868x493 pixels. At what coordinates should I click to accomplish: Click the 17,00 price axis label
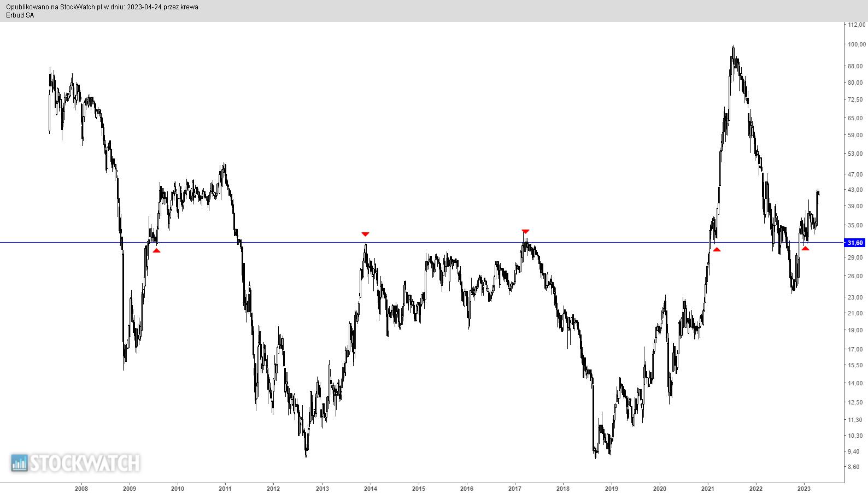(x=855, y=349)
